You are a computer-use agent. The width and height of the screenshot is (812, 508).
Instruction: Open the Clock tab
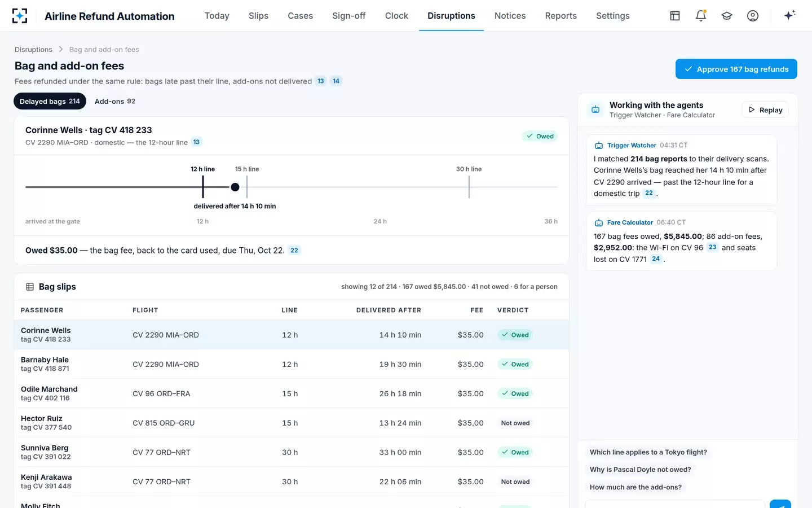pos(396,16)
